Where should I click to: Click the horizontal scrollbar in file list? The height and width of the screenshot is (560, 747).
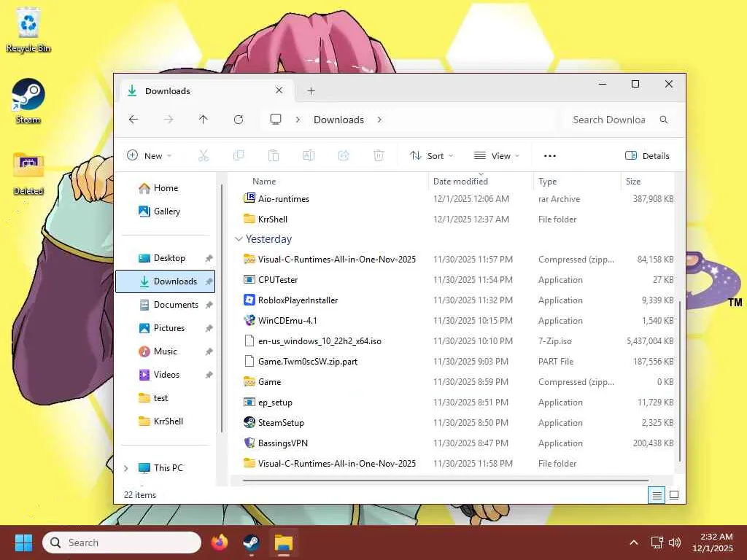click(x=446, y=481)
